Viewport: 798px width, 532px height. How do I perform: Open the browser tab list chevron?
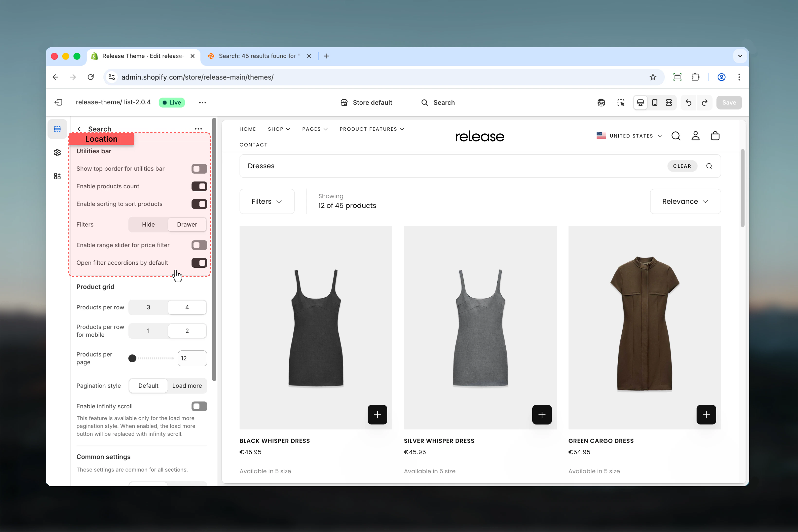pos(740,56)
